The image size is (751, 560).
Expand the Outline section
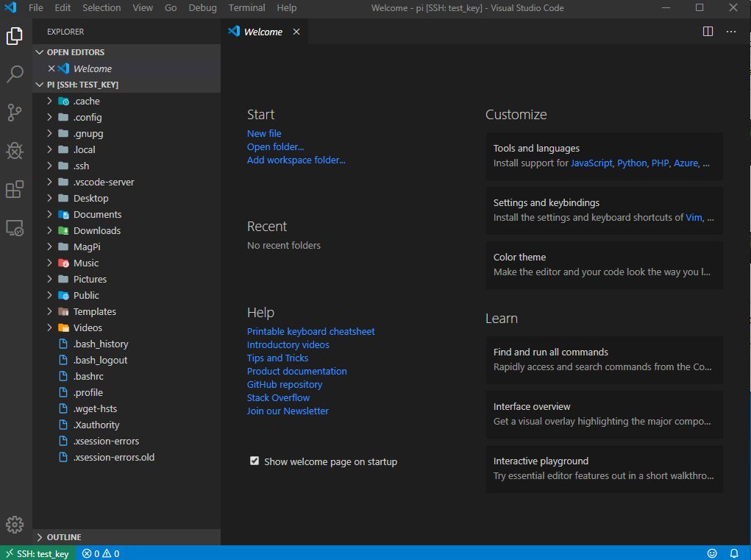tap(127, 537)
